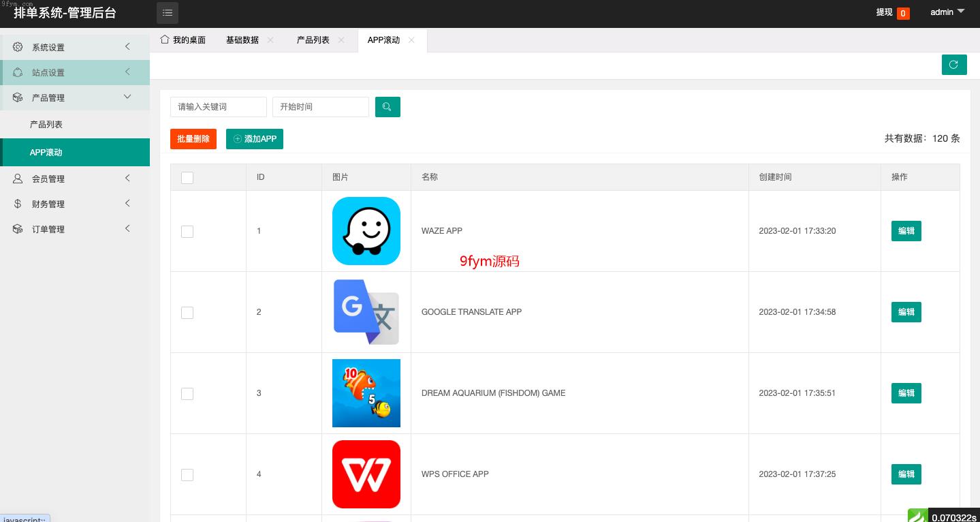
Task: Close the 产品列表 tab
Action: (x=341, y=40)
